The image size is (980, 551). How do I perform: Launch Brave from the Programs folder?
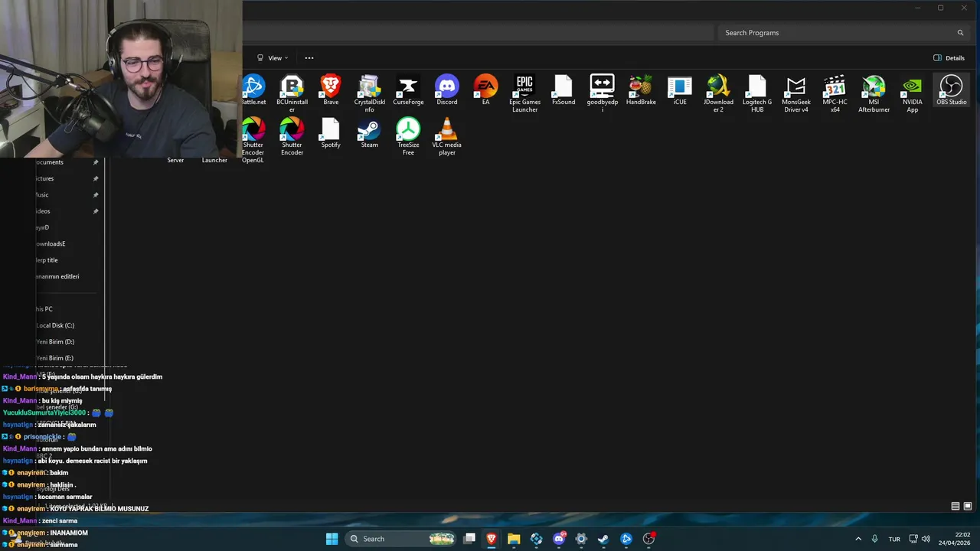(331, 91)
